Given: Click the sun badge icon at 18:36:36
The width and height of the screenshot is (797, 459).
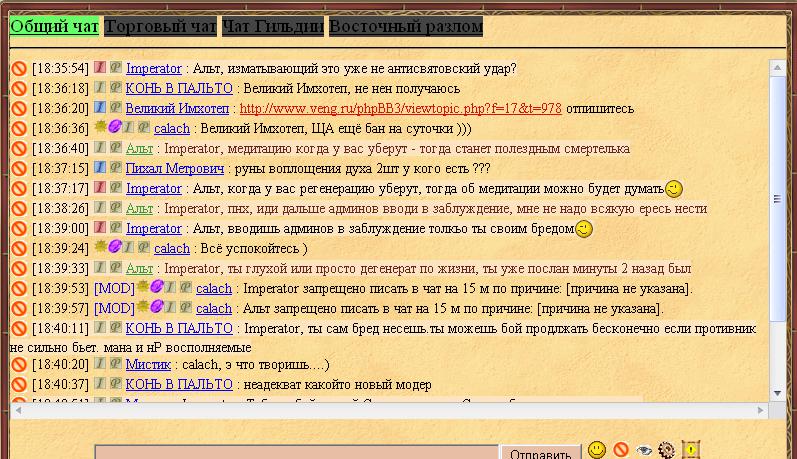Looking at the screenshot, I should [101, 127].
